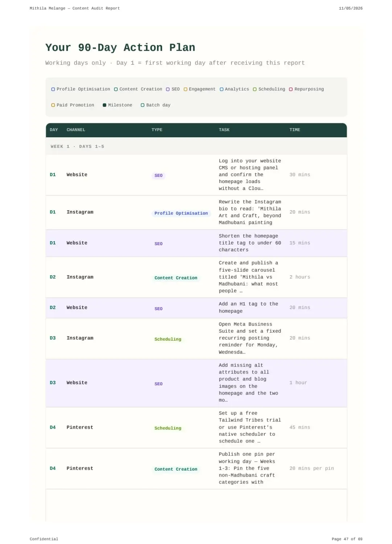Click the Profile Optimisation legend color square
Viewport: 392px width, 544px height.
(x=53, y=89)
